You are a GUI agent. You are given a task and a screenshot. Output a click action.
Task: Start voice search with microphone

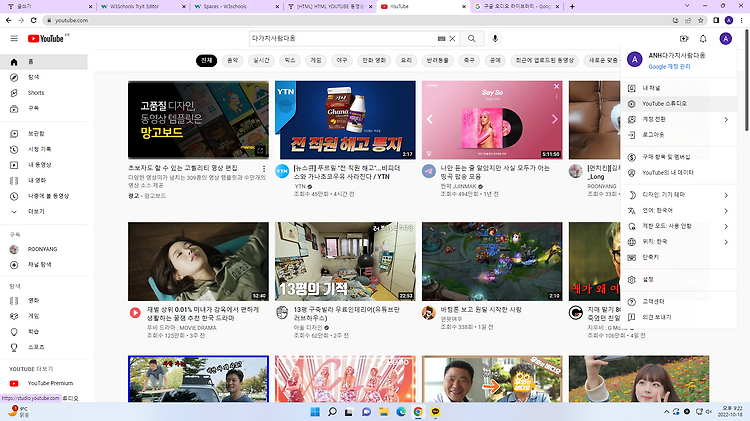click(495, 38)
